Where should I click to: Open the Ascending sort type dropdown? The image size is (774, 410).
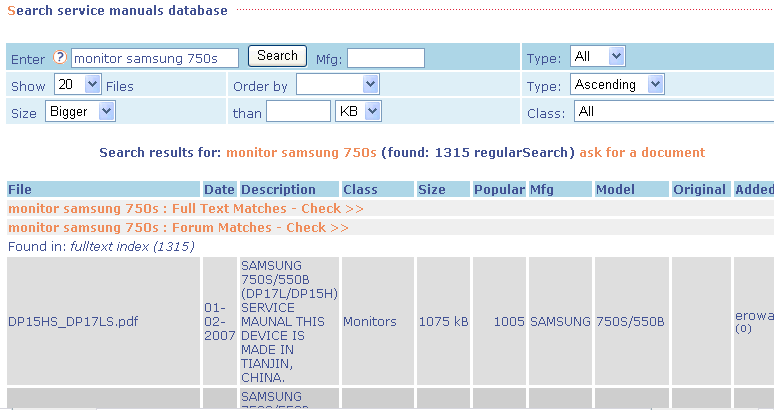pos(617,84)
